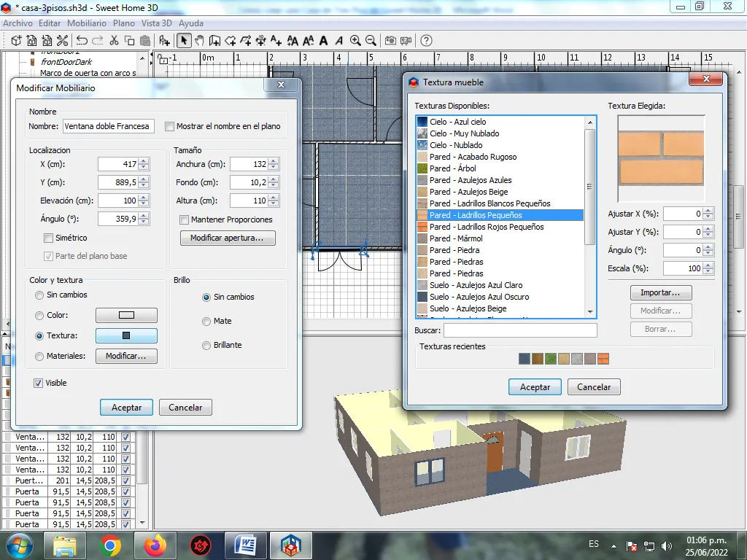Click the Increase text size icon
The image size is (747, 560).
click(x=293, y=41)
